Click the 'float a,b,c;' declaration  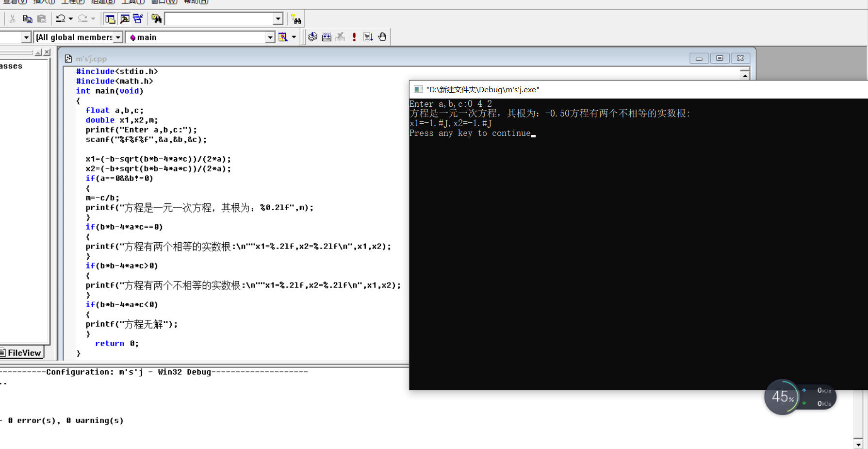tap(115, 110)
